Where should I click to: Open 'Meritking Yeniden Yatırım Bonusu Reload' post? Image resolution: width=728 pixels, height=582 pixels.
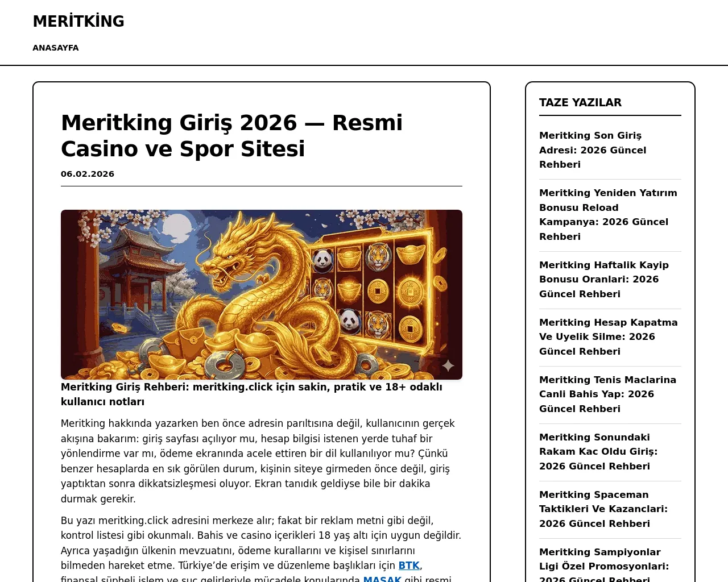click(x=608, y=215)
